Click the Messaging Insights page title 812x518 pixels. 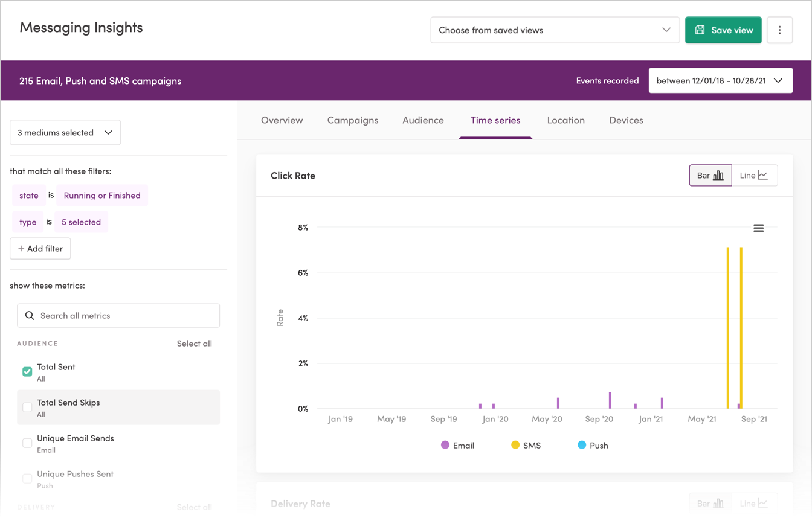81,27
